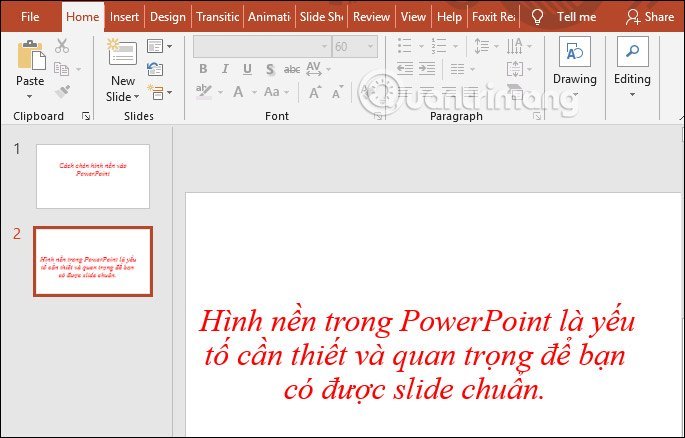The width and height of the screenshot is (685, 438).
Task: Click the Tell me search box
Action: pos(576,17)
